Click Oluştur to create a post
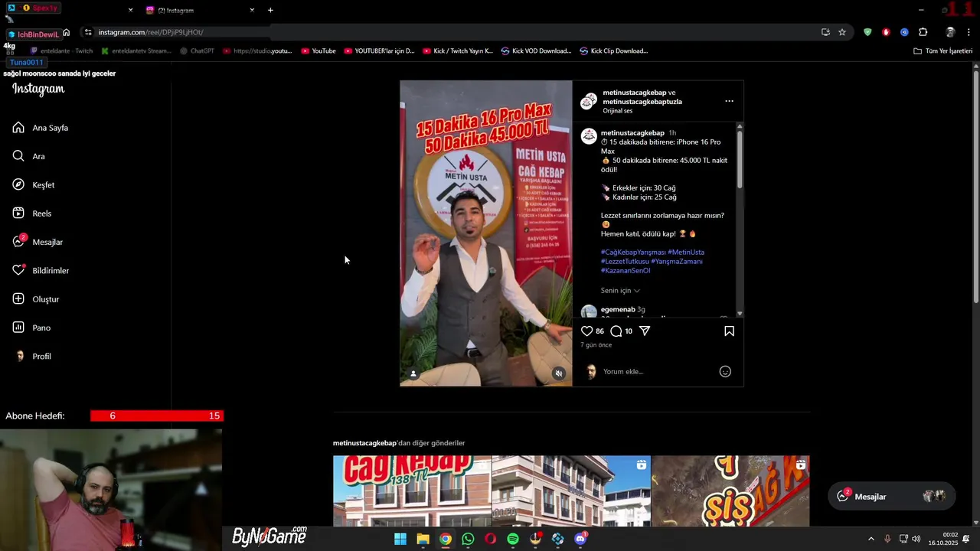This screenshot has height=551, width=980. click(x=36, y=299)
